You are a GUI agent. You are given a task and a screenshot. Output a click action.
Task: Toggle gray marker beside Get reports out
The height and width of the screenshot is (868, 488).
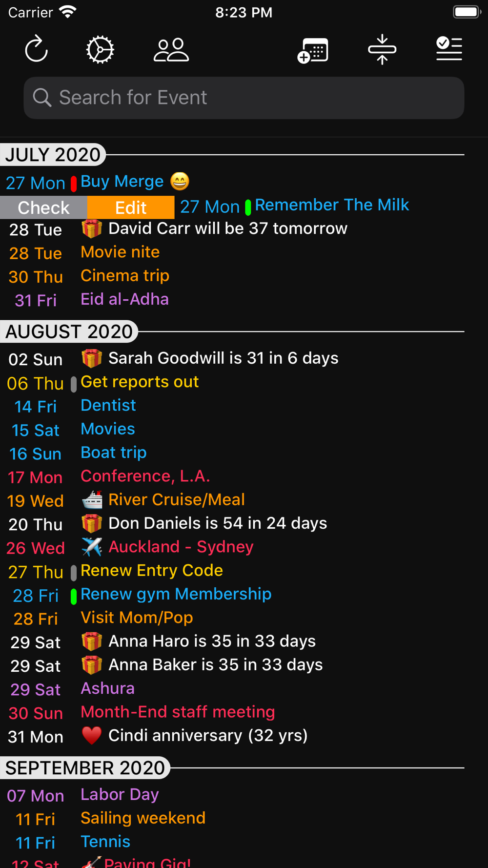[74, 384]
